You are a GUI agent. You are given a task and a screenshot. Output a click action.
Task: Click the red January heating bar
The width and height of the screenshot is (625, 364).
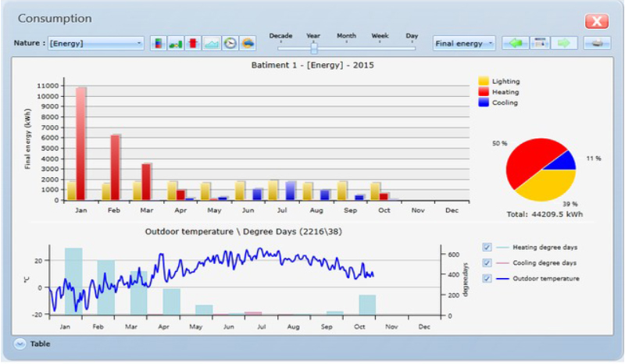[x=80, y=143]
